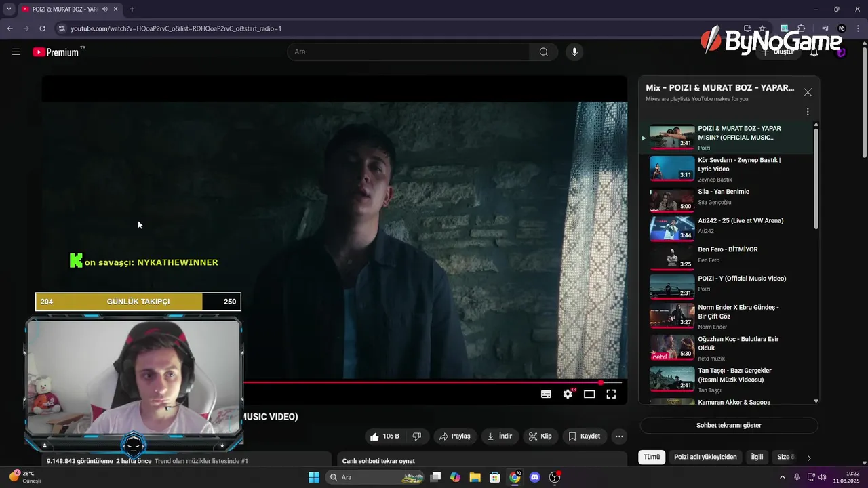Like the video with 106 B likes
868x488 pixels.
click(384, 436)
